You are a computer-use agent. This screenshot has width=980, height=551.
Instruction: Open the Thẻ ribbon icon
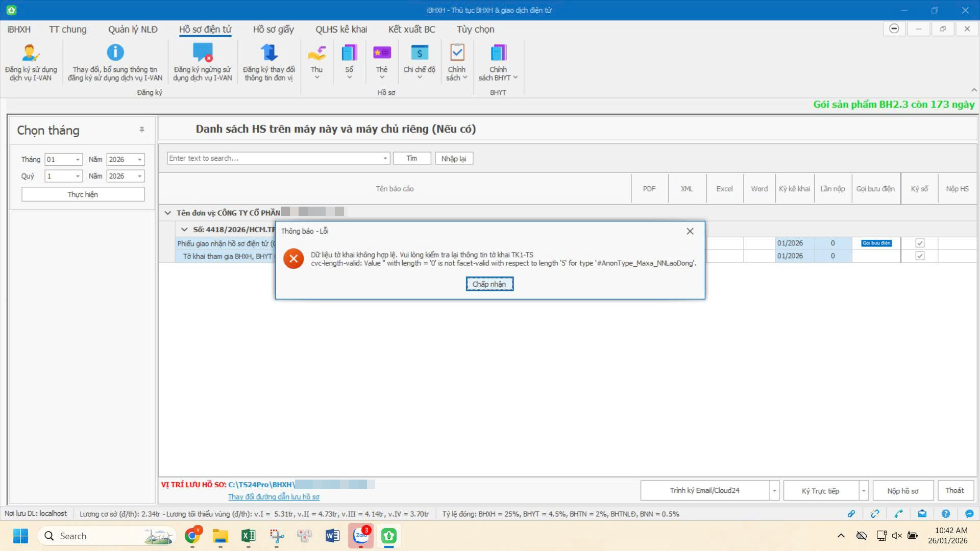(382, 53)
